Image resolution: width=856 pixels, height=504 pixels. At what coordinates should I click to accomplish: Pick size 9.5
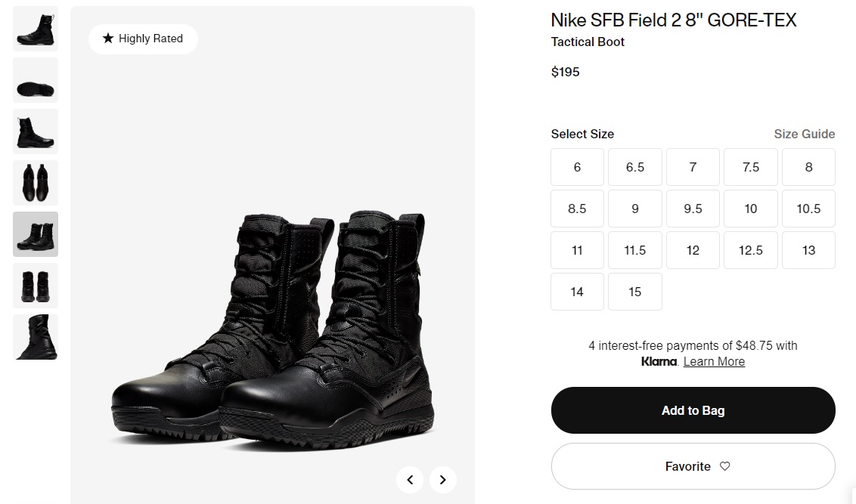point(693,209)
